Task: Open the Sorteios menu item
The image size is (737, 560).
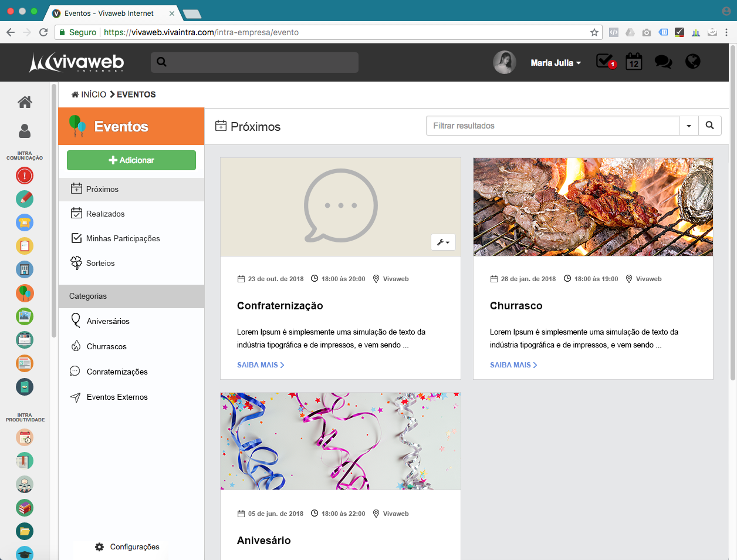Action: point(100,263)
